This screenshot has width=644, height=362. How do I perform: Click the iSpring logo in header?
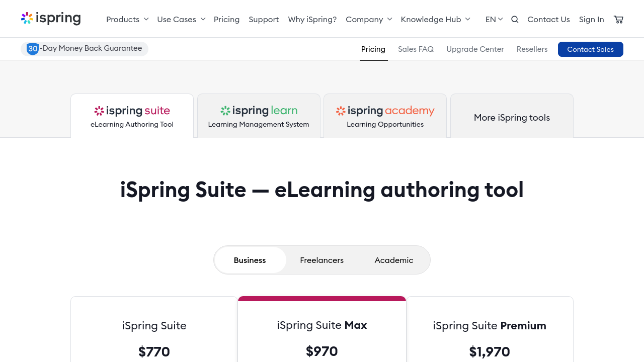coord(51,19)
